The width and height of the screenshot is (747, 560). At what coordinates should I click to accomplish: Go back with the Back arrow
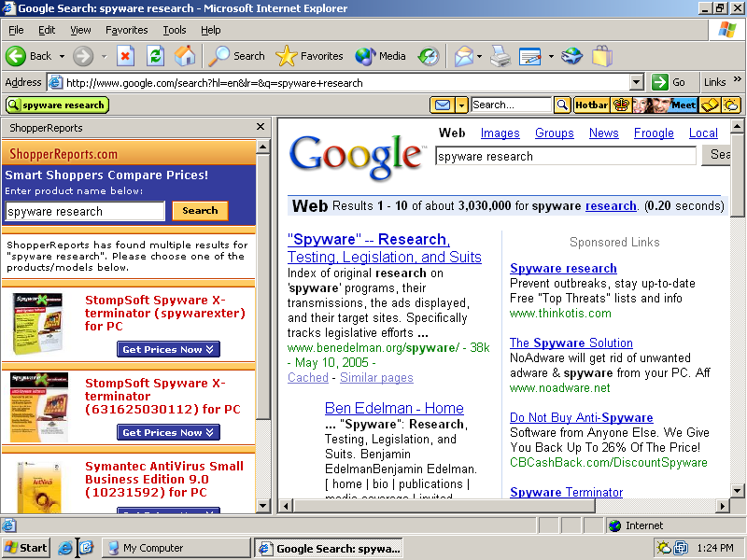point(29,56)
